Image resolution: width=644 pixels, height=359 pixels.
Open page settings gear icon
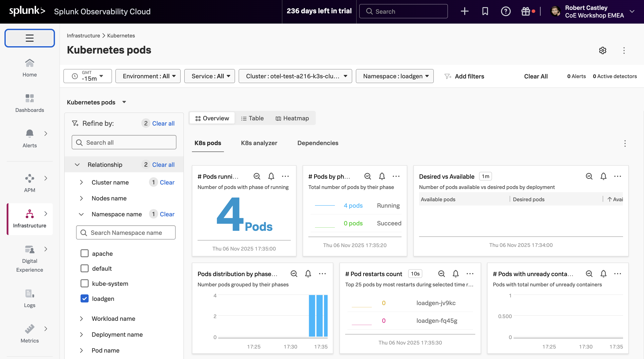(x=603, y=51)
